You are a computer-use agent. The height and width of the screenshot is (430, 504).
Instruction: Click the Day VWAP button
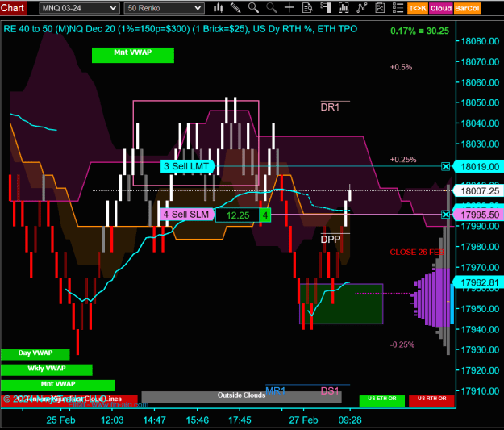(35, 354)
